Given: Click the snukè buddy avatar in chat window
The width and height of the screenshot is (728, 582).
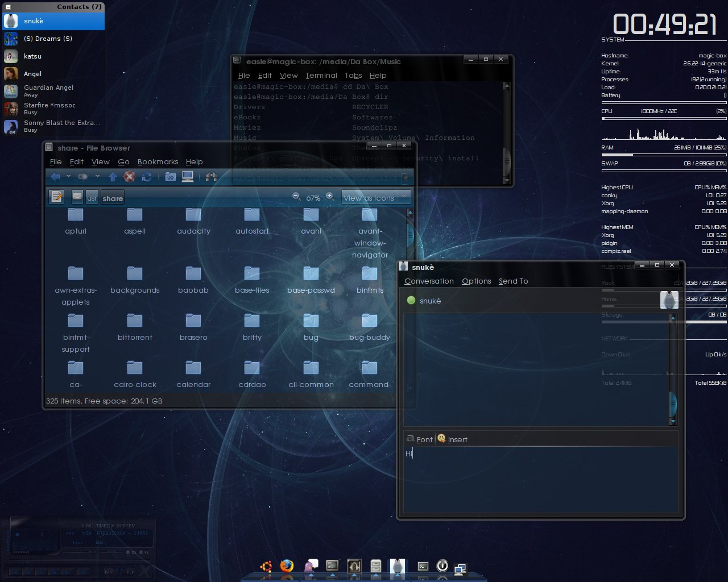Looking at the screenshot, I should (x=669, y=300).
